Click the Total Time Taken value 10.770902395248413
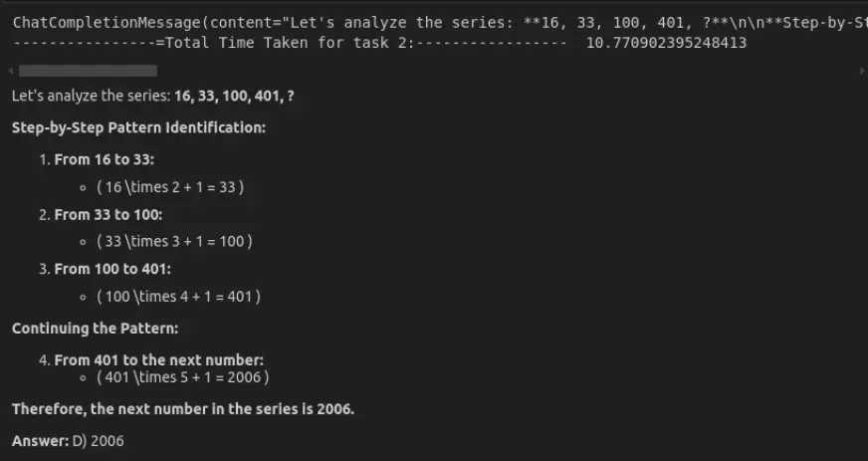Image resolution: width=868 pixels, height=461 pixels. (x=667, y=43)
